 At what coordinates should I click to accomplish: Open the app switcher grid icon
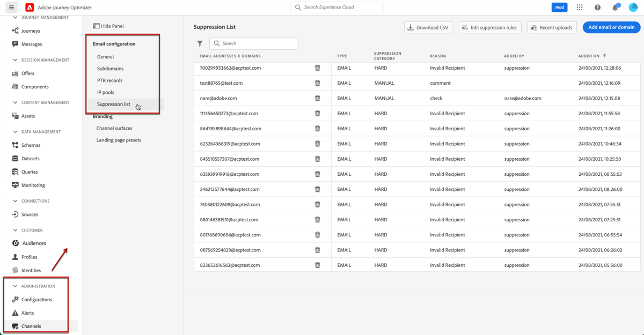pyautogui.click(x=580, y=7)
